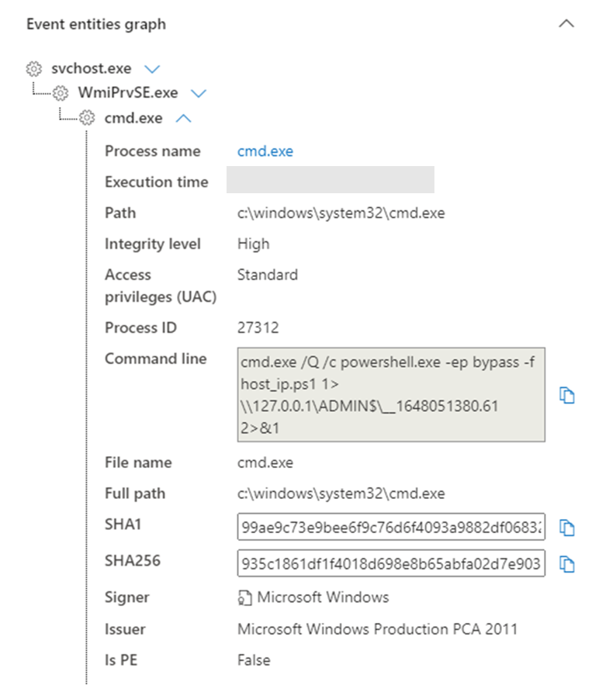
Task: Copy the SHA1 hash with its copy icon
Action: 567,527
